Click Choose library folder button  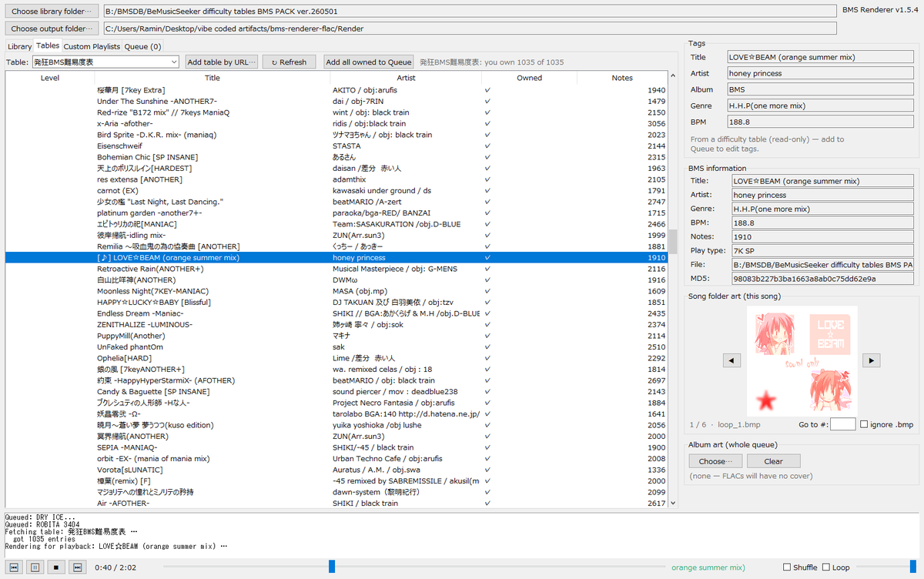[51, 12]
